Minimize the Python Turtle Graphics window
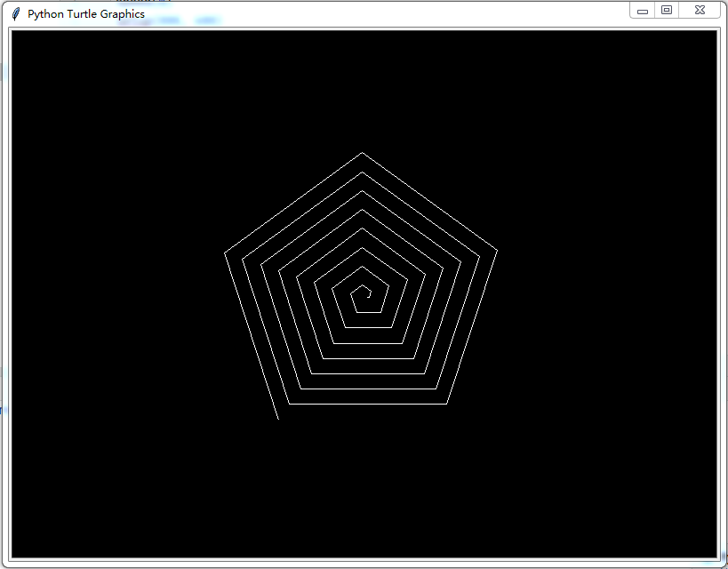 642,10
